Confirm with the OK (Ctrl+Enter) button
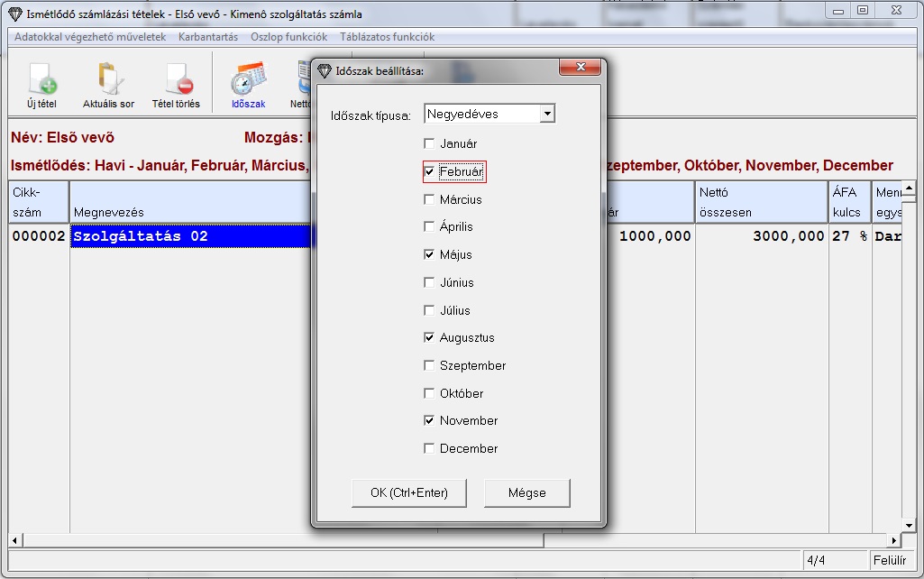 (x=408, y=492)
